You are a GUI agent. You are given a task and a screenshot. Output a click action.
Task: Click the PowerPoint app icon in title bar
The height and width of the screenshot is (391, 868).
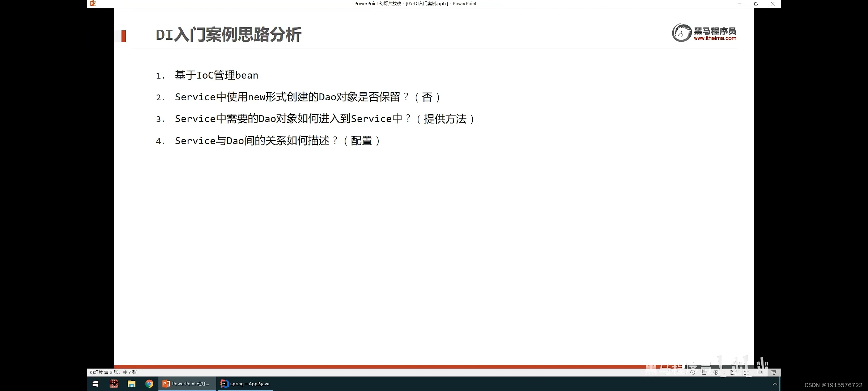[x=93, y=3]
